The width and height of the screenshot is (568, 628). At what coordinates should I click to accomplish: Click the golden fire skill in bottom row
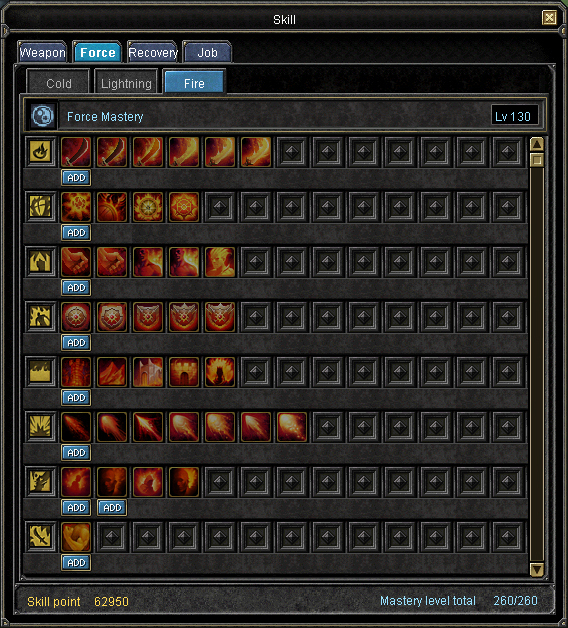76,537
